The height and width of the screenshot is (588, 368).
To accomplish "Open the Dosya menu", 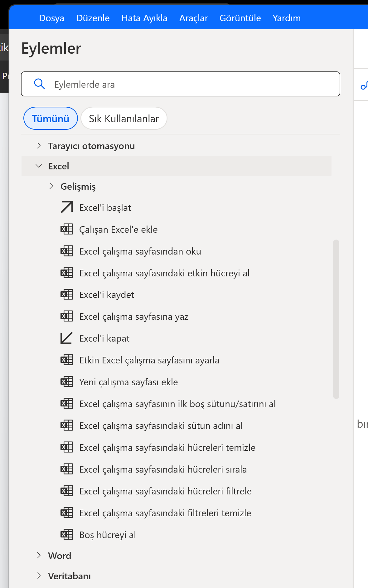I will click(52, 18).
